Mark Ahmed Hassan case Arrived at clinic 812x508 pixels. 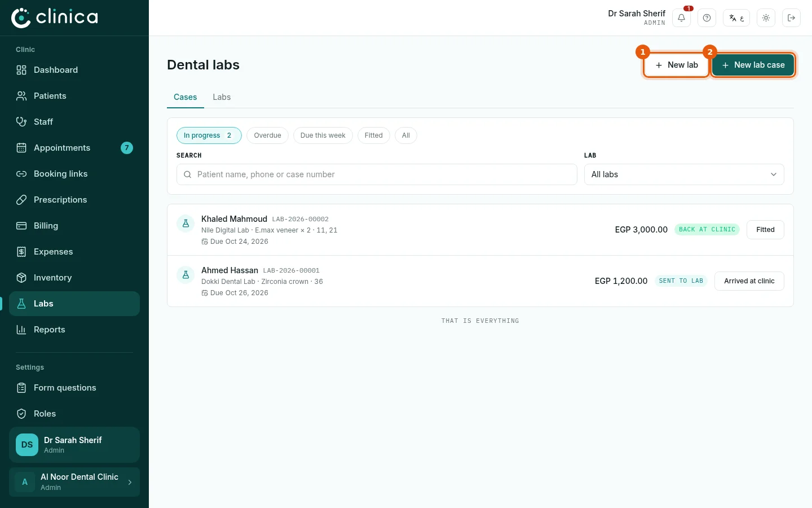coord(749,281)
